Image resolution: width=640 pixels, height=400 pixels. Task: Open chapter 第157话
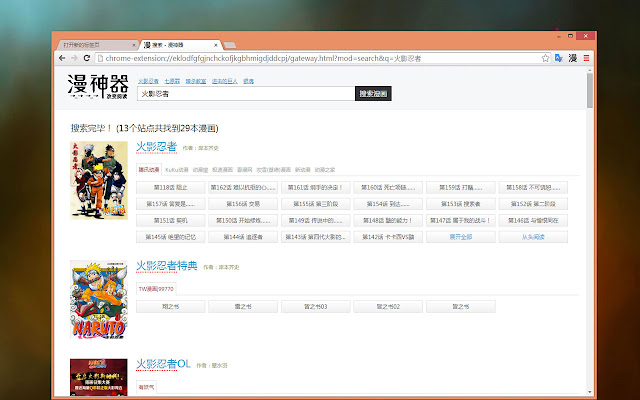[171, 204]
